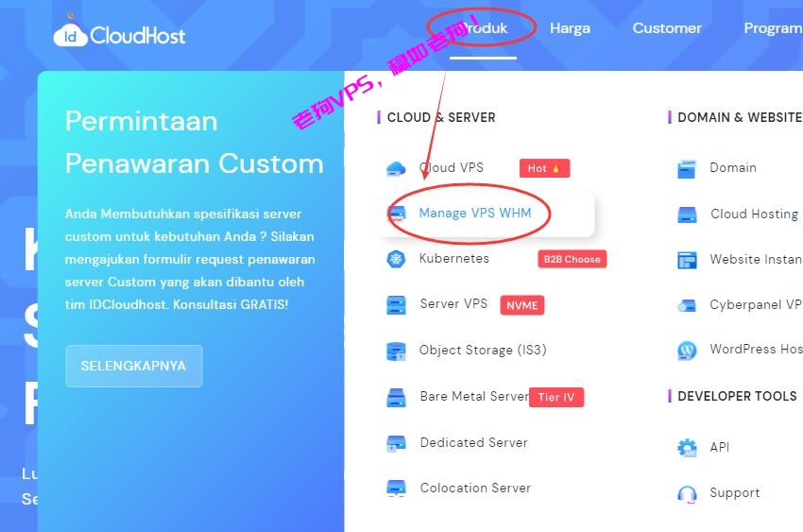Click the Support headset icon

click(687, 493)
